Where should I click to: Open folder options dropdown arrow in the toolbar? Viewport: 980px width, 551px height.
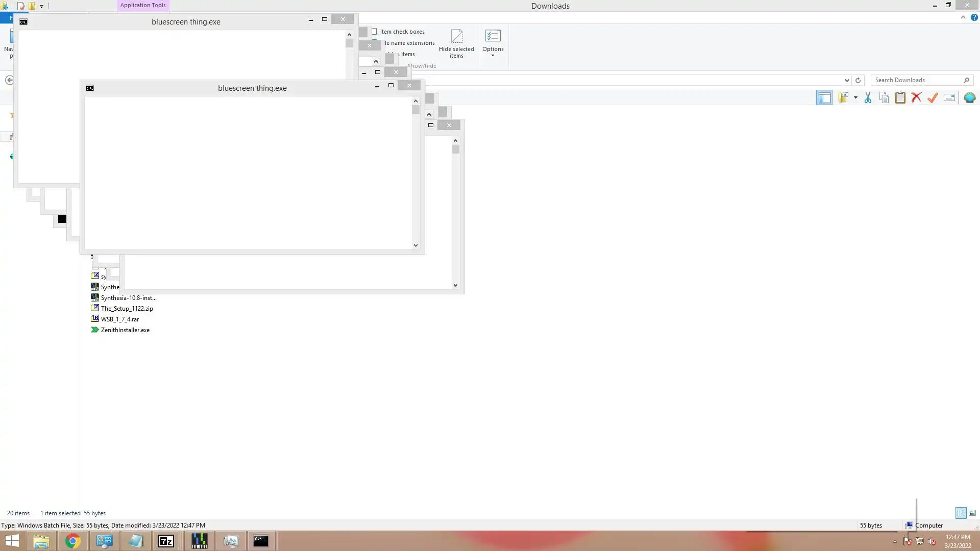pos(855,97)
